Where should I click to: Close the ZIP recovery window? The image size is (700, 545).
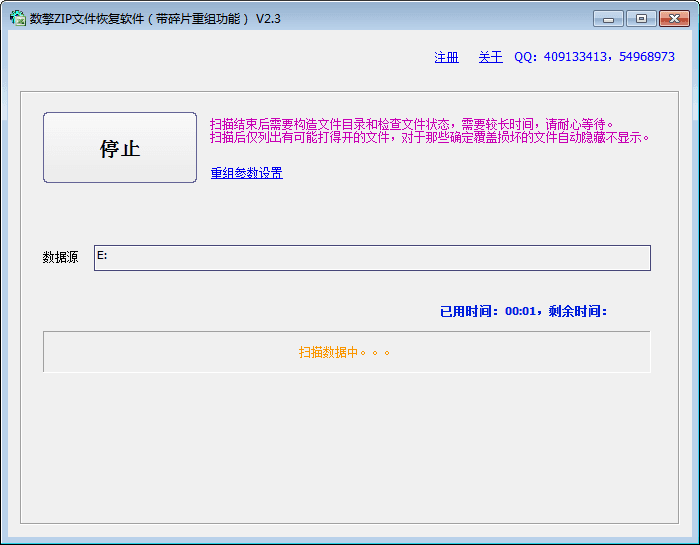tap(674, 18)
